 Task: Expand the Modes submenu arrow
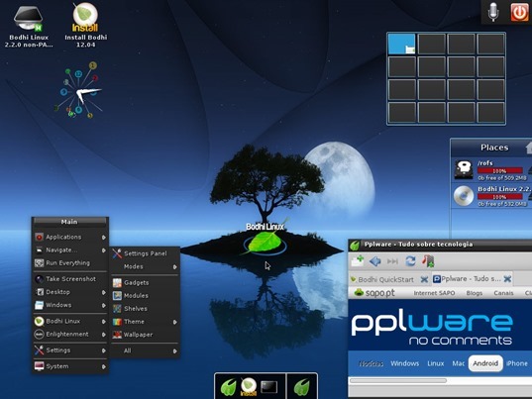tap(175, 267)
